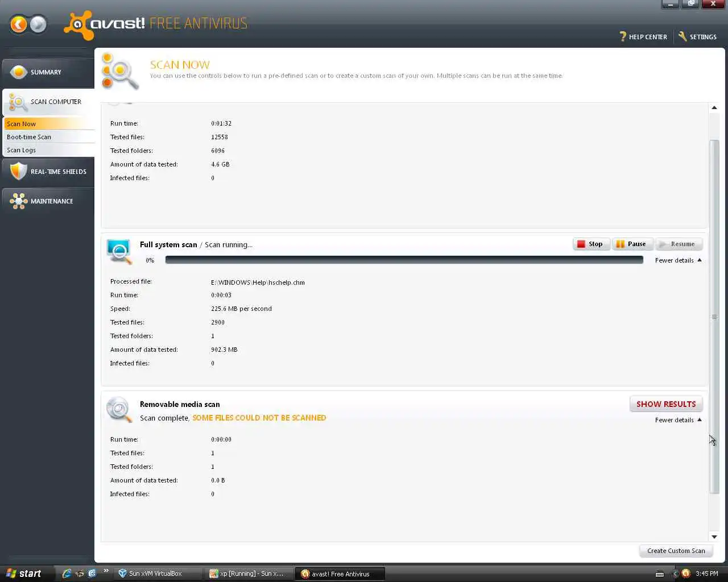728x582 pixels.
Task: Click the keyboard icon in system tray
Action: tap(660, 574)
